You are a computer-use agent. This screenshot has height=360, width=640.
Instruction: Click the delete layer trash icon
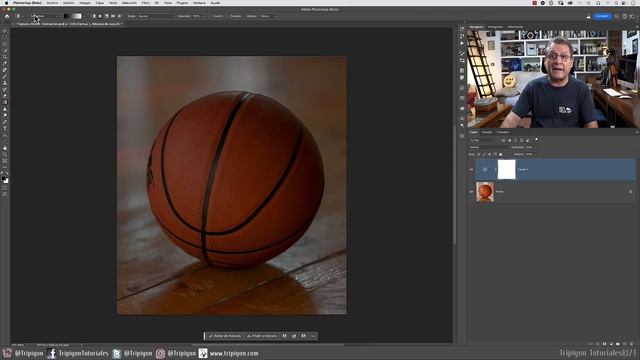[x=631, y=344]
